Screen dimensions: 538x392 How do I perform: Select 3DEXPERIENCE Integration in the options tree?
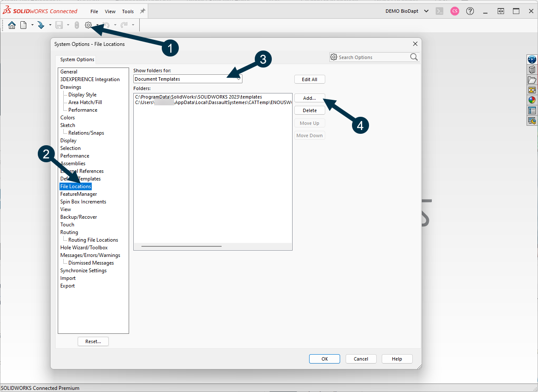(90, 79)
